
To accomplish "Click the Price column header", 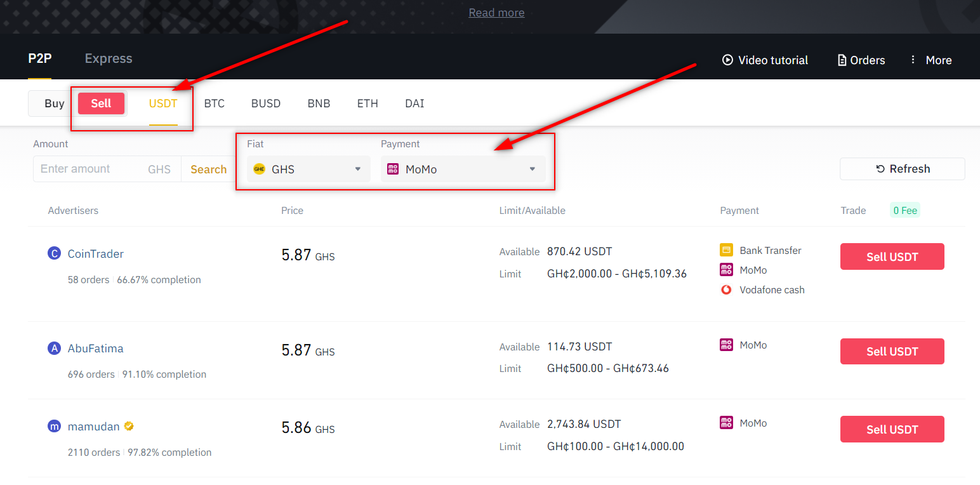I will pos(293,210).
